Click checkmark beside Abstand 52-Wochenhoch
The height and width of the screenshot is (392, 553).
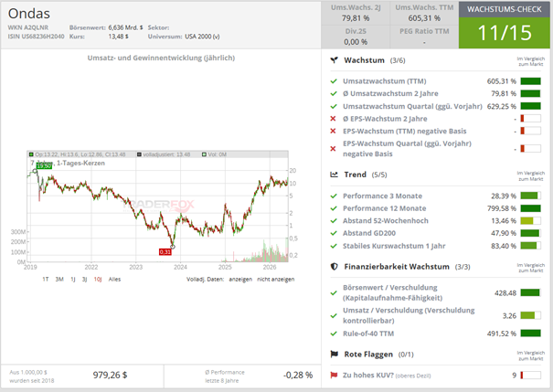[x=334, y=221]
